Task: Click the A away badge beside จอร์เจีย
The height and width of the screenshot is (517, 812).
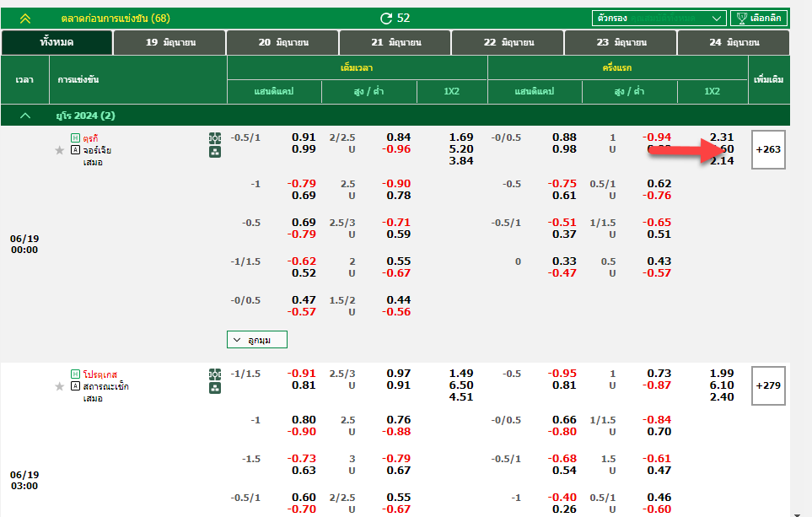Action: point(75,150)
